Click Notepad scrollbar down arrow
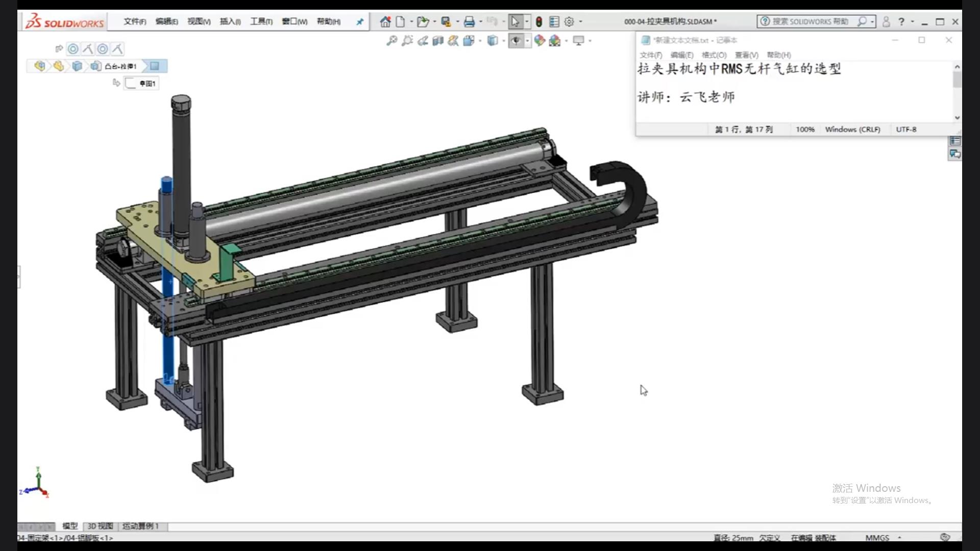Viewport: 980px width, 551px height. (957, 117)
